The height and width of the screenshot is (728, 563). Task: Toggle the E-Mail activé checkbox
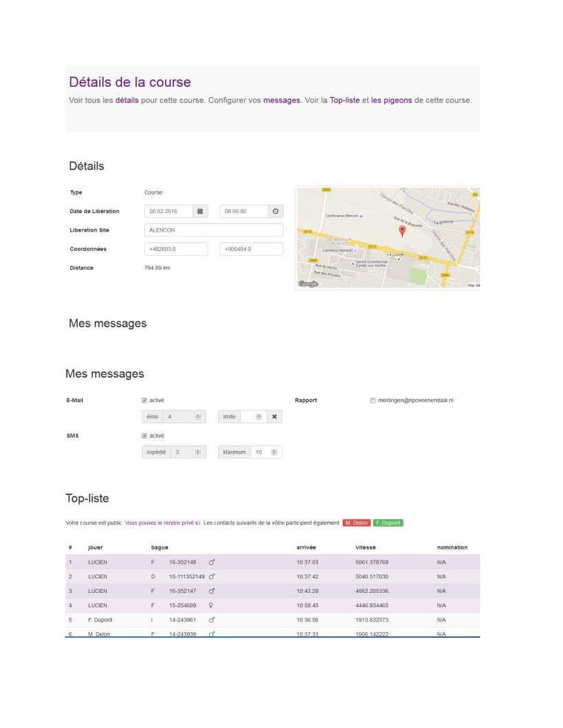pyautogui.click(x=144, y=401)
